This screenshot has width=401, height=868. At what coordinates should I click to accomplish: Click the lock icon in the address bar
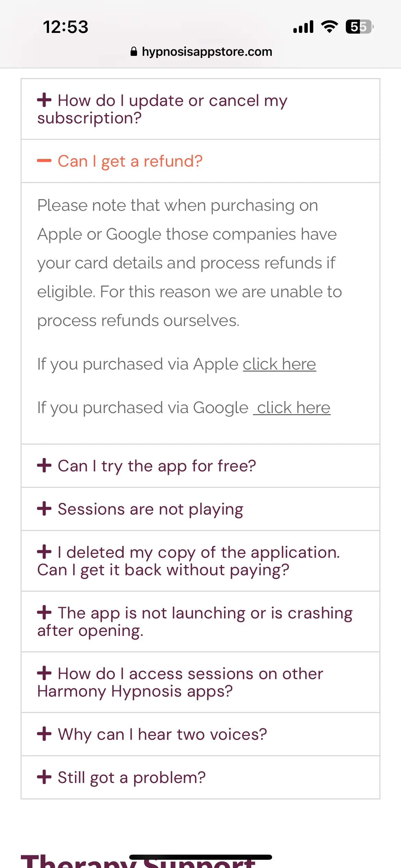click(134, 52)
